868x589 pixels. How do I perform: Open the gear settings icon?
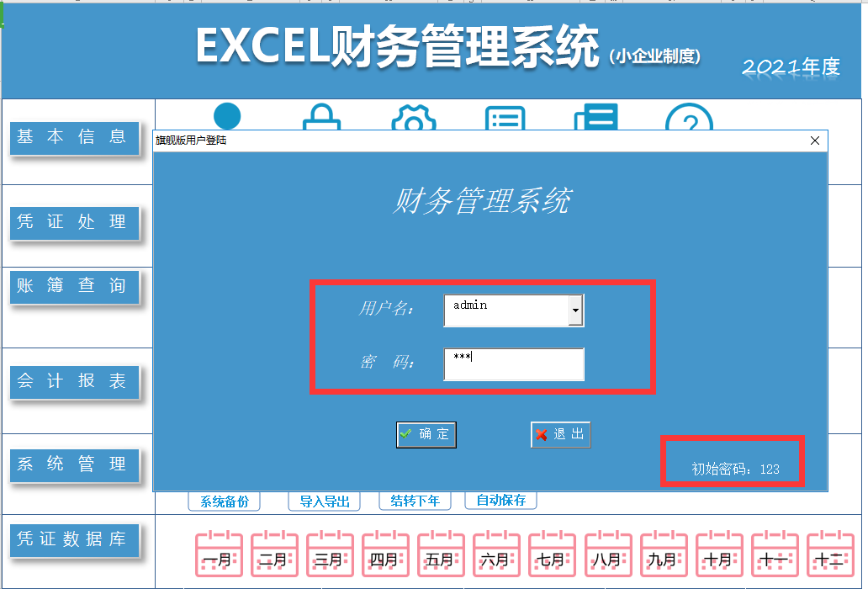(x=414, y=117)
